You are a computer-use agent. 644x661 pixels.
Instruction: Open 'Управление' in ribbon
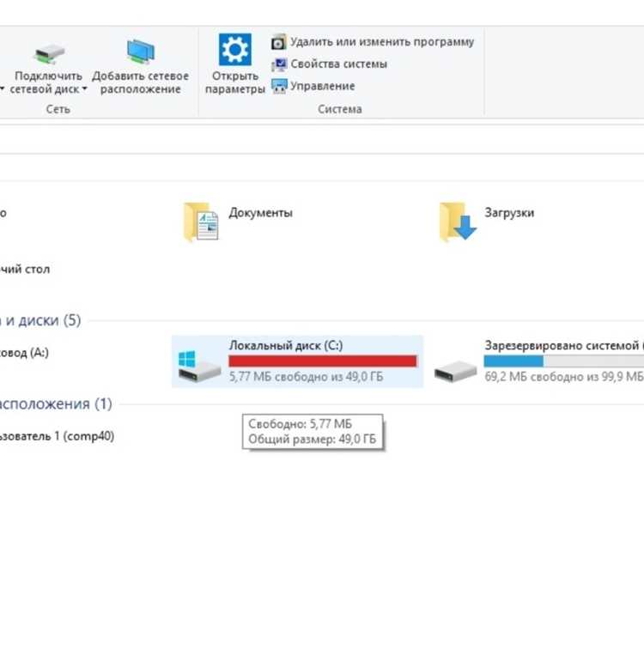pyautogui.click(x=323, y=86)
